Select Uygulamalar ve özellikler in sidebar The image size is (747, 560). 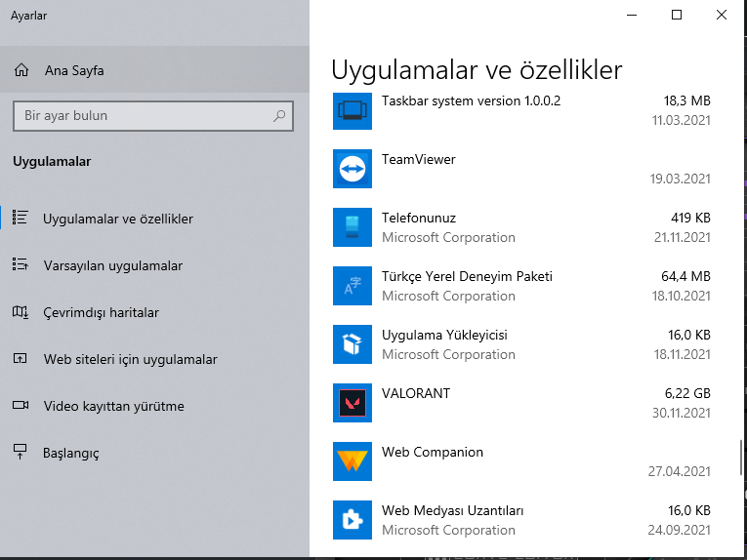pos(154,219)
